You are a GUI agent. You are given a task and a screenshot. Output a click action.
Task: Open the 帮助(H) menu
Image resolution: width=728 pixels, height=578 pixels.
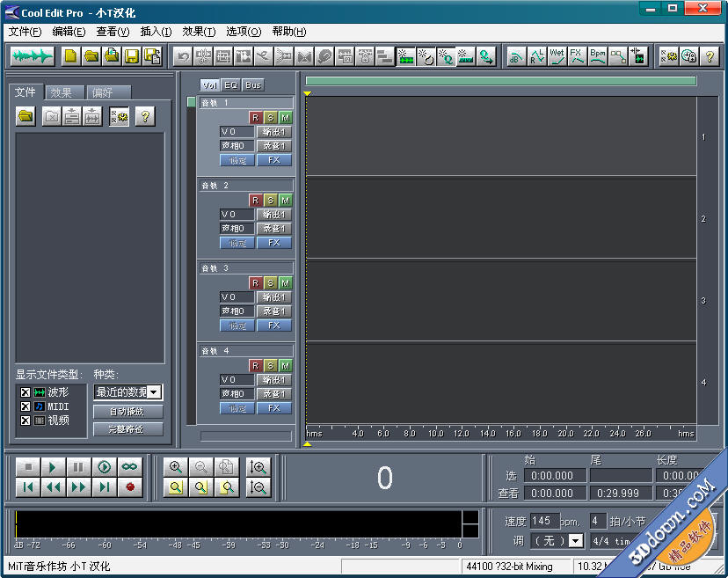(x=288, y=32)
